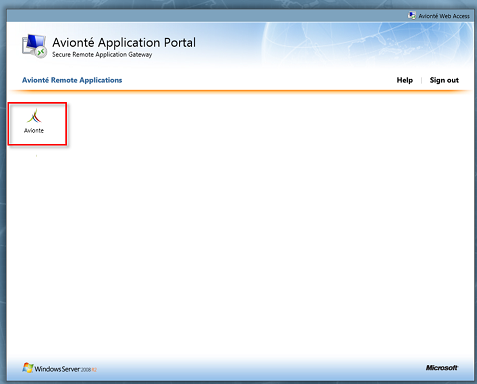The image size is (477, 384).
Task: Click the Avionté Web Access icon
Action: click(x=412, y=16)
